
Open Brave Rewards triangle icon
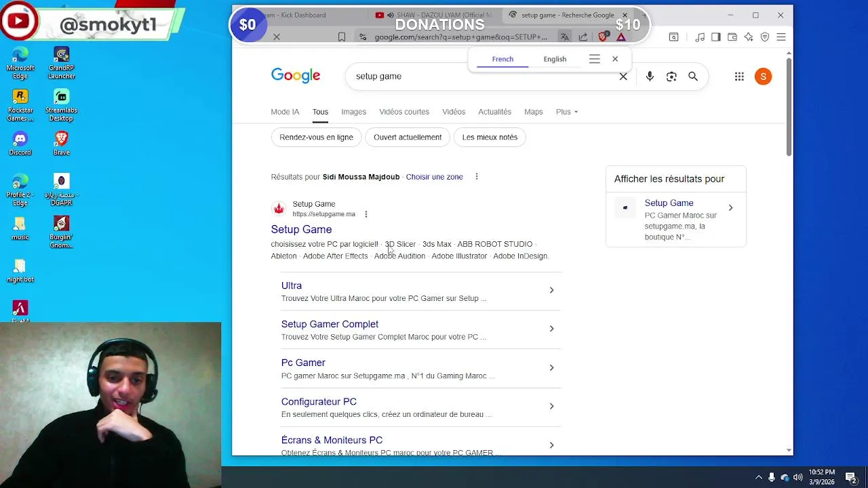pos(621,37)
